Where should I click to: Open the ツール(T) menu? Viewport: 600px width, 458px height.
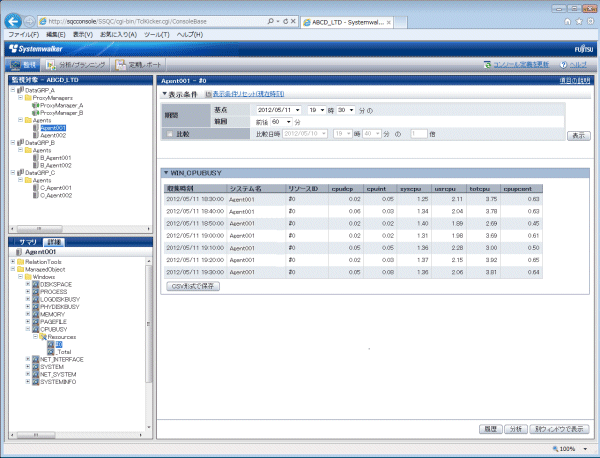tap(157, 35)
